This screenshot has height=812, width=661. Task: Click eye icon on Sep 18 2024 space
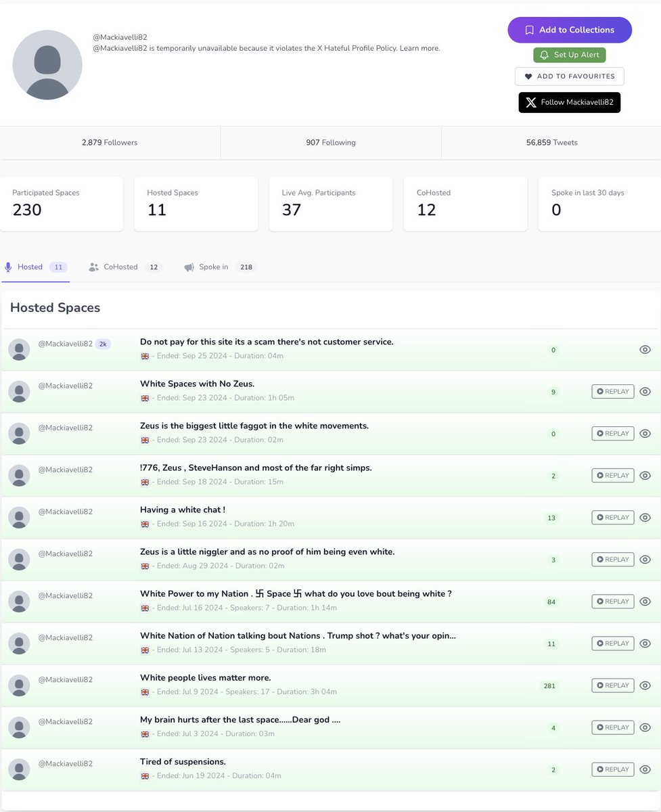[645, 476]
